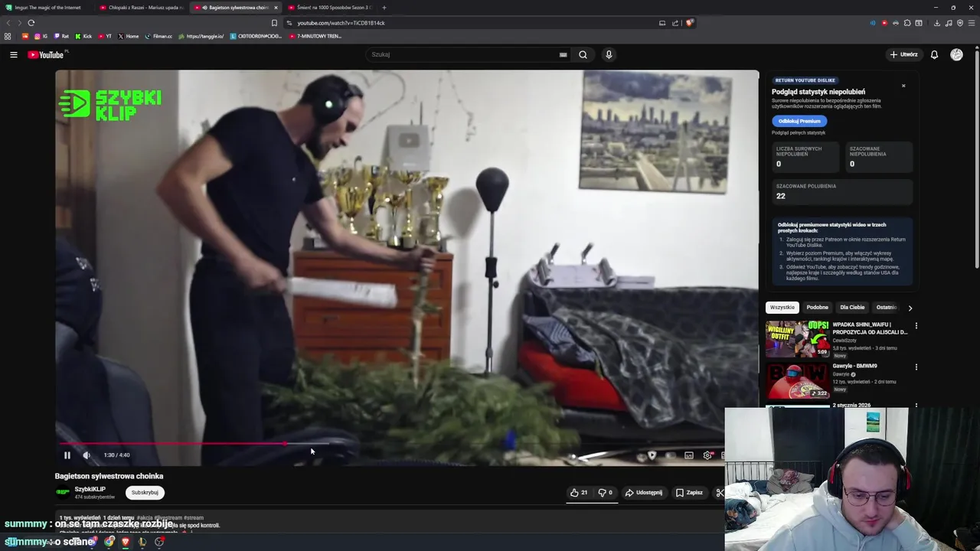This screenshot has width=980, height=551.
Task: Click the #akcja hashtag in description
Action: (145, 518)
